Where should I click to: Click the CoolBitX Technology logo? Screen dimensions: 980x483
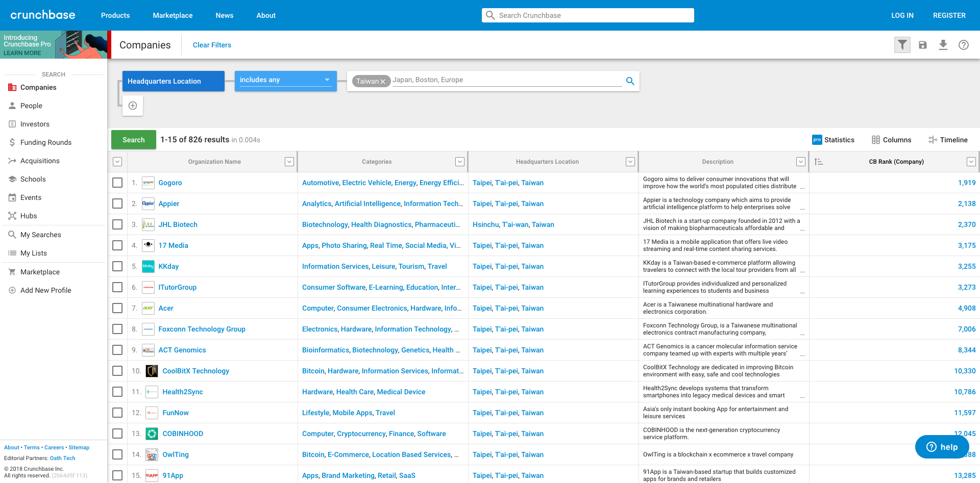pyautogui.click(x=152, y=371)
